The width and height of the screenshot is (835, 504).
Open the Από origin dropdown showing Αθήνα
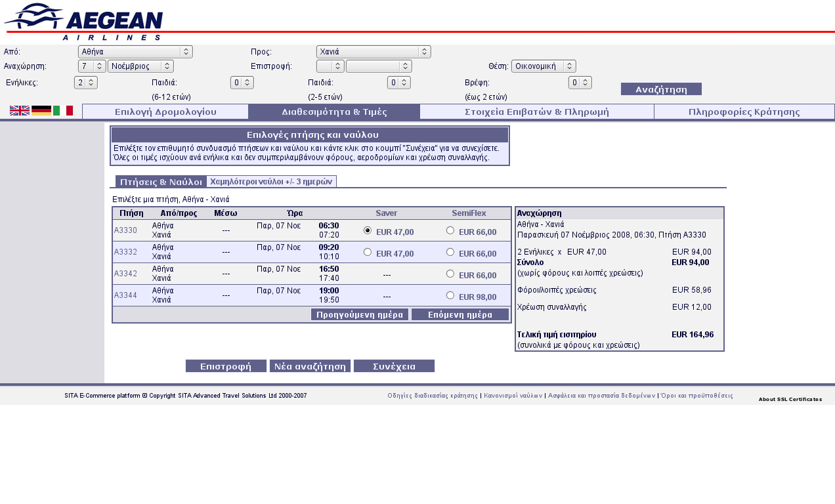(135, 51)
